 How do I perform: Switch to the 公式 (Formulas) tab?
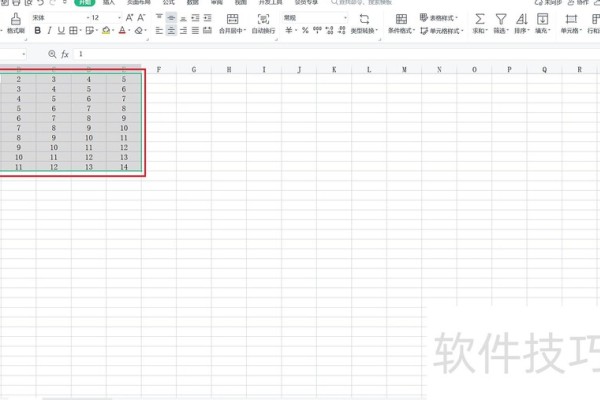click(x=168, y=2)
